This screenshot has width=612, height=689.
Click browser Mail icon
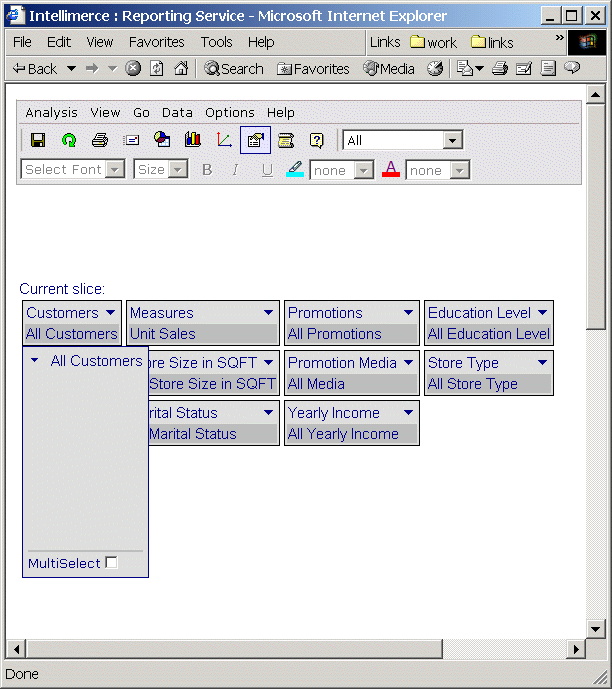(x=470, y=68)
